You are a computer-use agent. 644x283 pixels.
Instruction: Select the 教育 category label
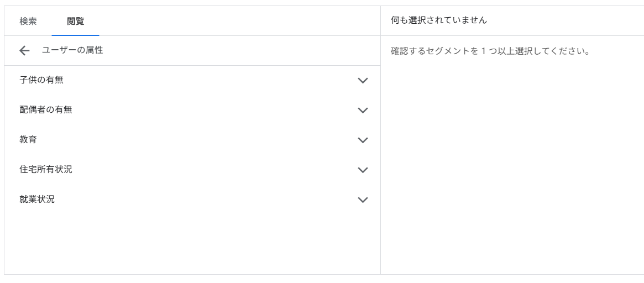click(28, 140)
